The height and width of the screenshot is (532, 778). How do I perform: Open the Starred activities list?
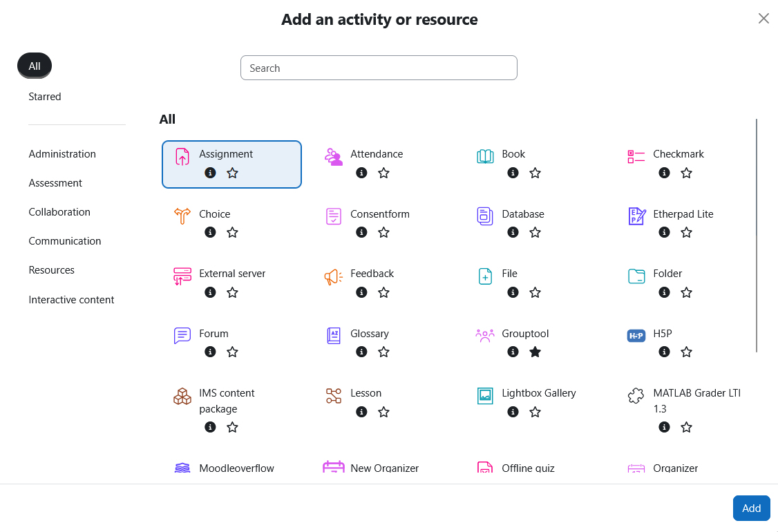coord(44,96)
